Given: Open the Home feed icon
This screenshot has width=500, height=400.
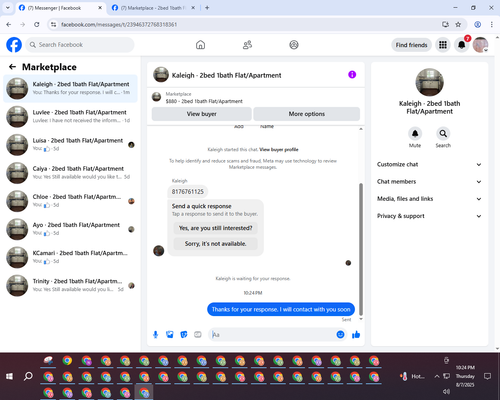Looking at the screenshot, I should 200,45.
